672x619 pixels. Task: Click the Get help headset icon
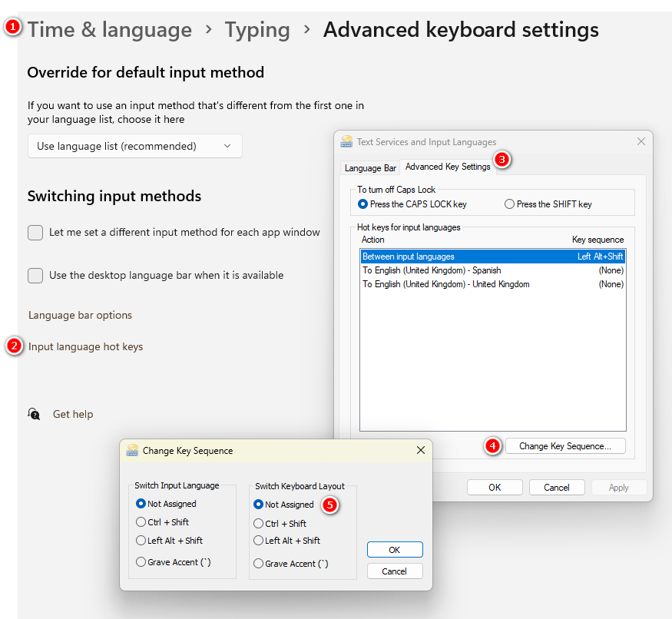click(x=34, y=414)
